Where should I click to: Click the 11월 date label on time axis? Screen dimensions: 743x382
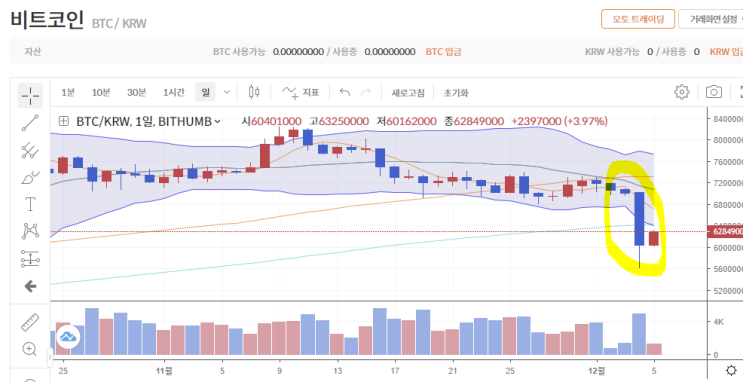click(164, 371)
